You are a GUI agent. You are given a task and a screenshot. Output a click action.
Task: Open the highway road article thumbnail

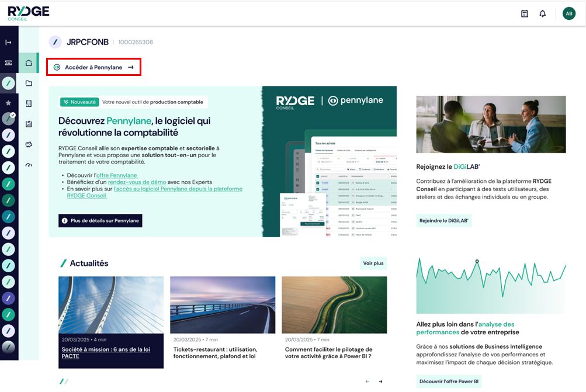pos(223,305)
